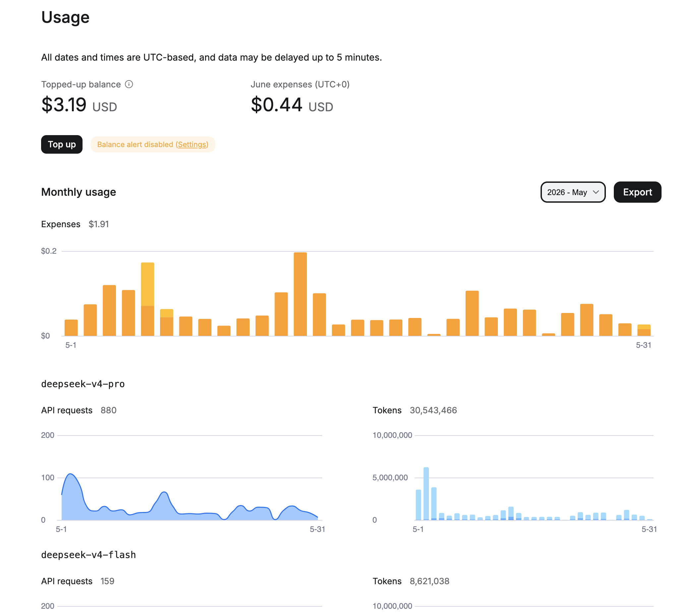
Task: Select the last 5-31 expenses bar
Action: tap(644, 330)
